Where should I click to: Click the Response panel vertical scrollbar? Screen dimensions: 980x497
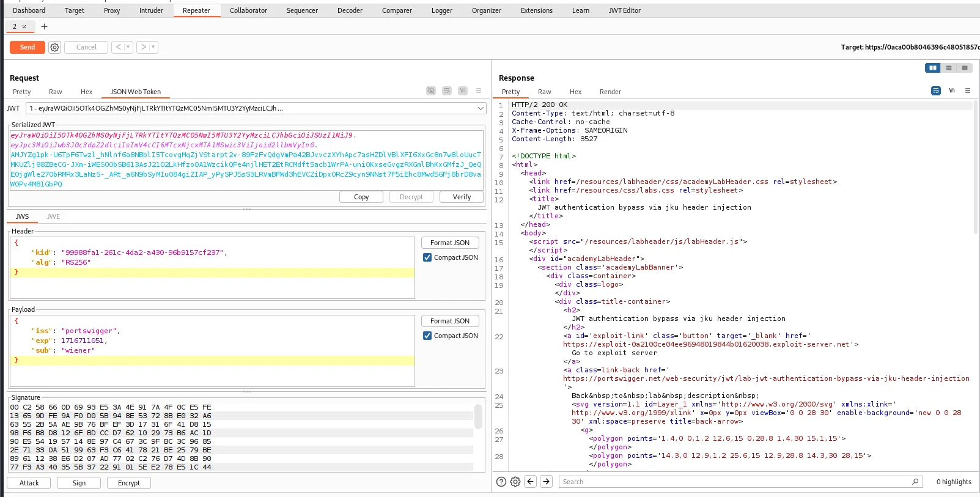click(976, 168)
